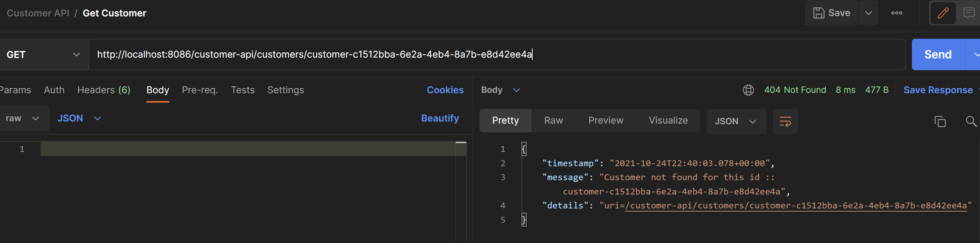The height and width of the screenshot is (243, 980).
Task: Open the response JSON format dropdown
Action: click(x=736, y=121)
